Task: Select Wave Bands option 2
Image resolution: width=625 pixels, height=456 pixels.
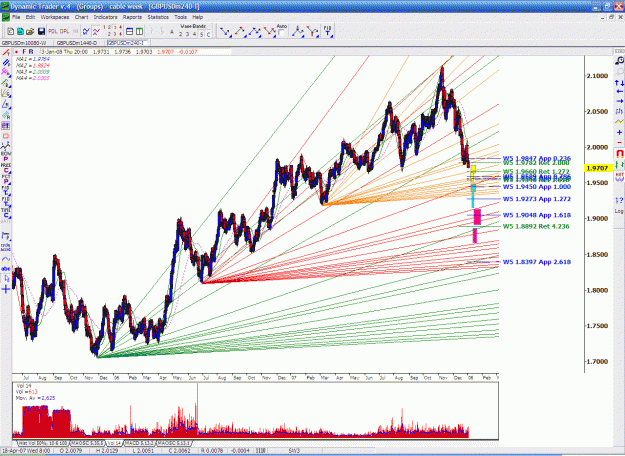Action: coord(181,34)
